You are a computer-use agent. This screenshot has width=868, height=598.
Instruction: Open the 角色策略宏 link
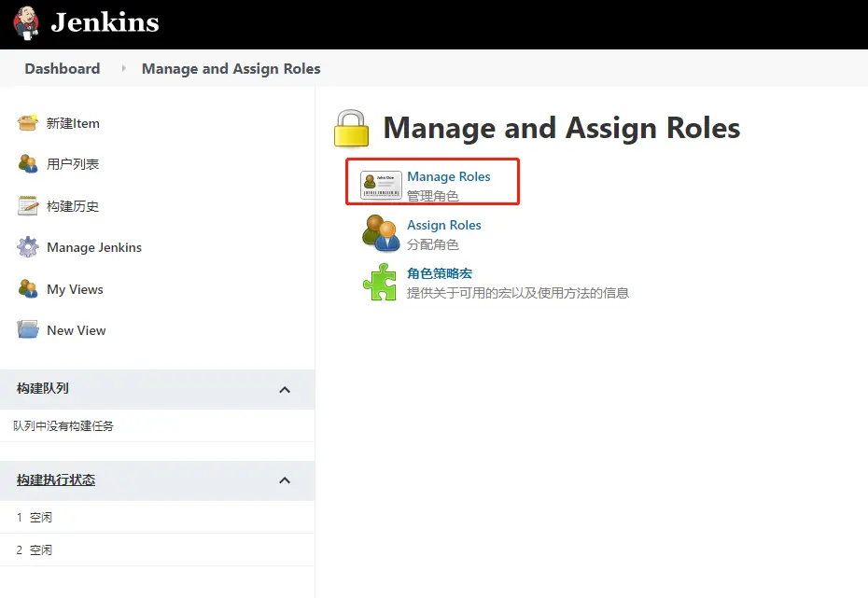pyautogui.click(x=439, y=273)
